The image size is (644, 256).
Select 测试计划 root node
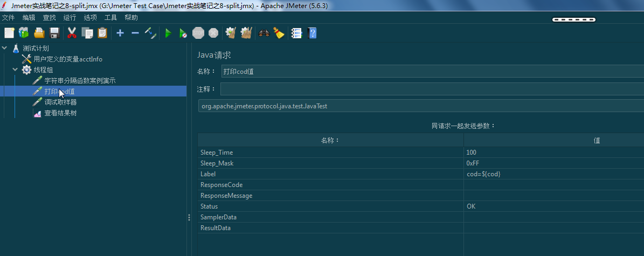tap(36, 48)
